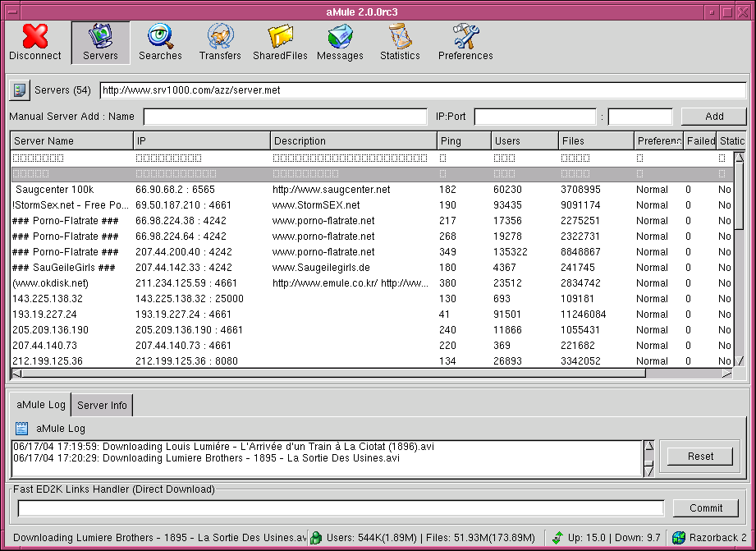Click the server list update icon
756x551 pixels.
coord(19,90)
